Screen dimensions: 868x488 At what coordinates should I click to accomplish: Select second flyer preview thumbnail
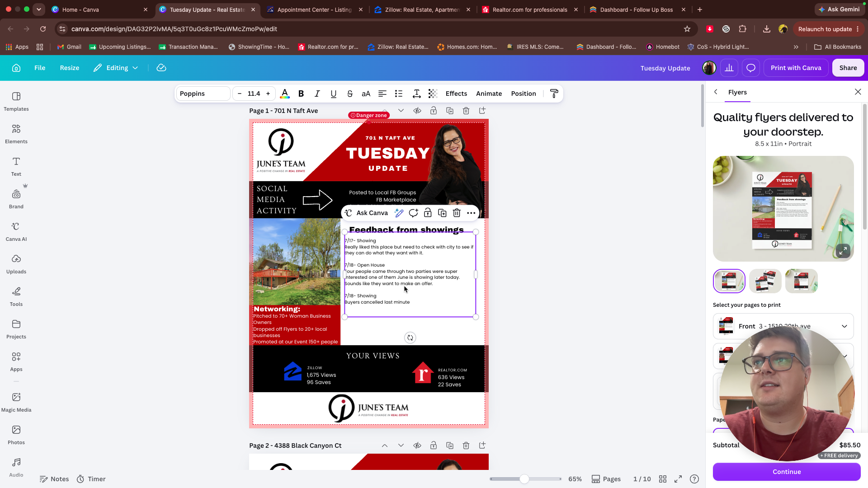(x=765, y=281)
